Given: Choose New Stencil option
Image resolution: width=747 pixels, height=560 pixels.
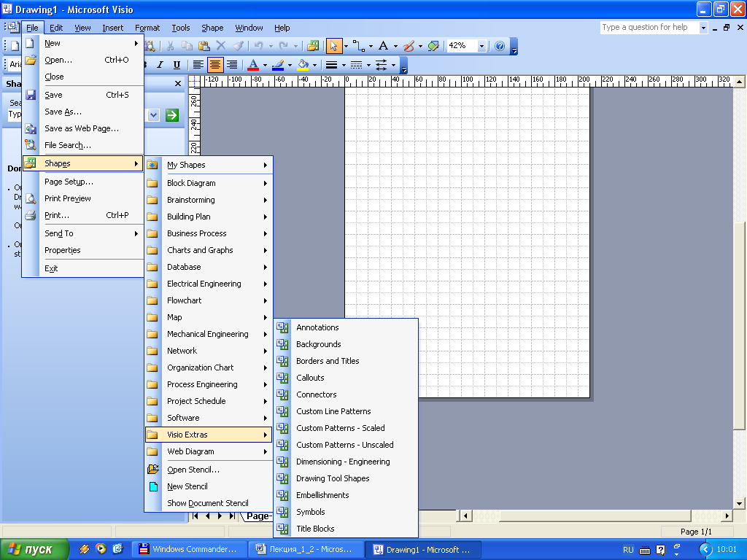Looking at the screenshot, I should click(209, 486).
